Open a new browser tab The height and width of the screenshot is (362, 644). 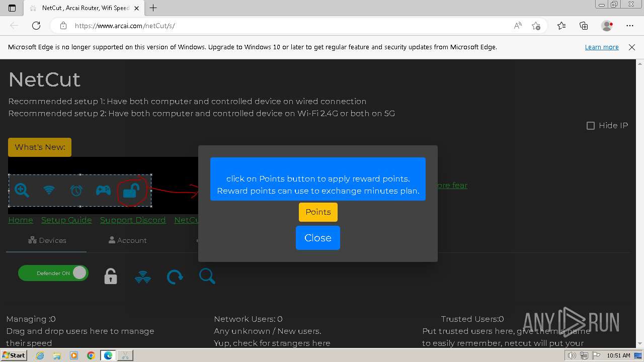(x=153, y=8)
